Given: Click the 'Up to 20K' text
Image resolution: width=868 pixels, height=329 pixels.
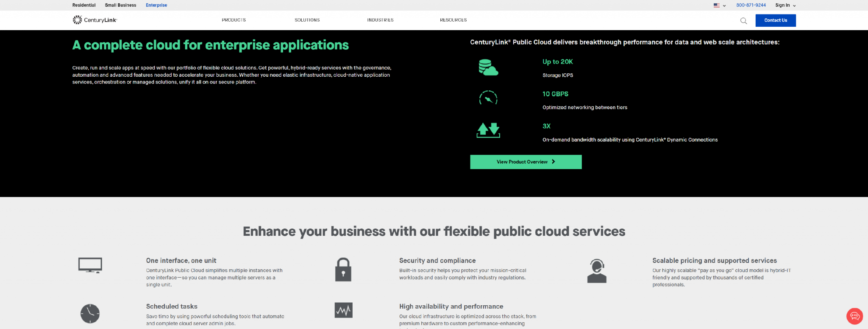Looking at the screenshot, I should (558, 62).
